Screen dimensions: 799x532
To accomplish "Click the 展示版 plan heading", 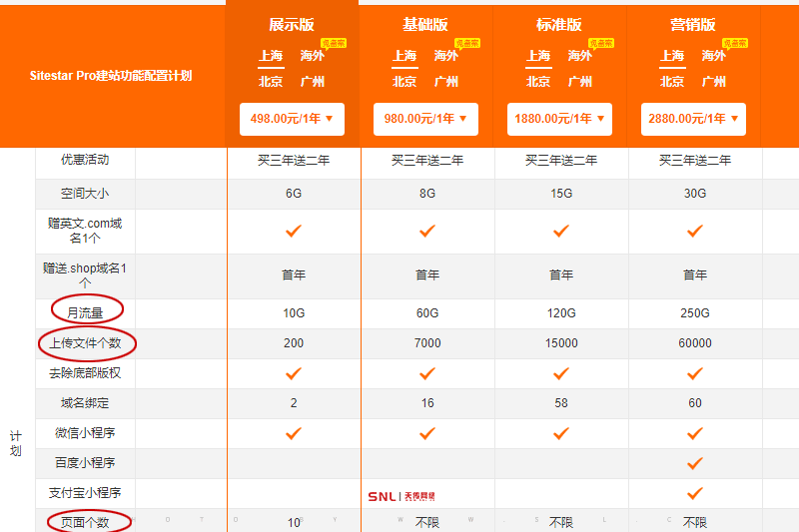I will pos(292,24).
